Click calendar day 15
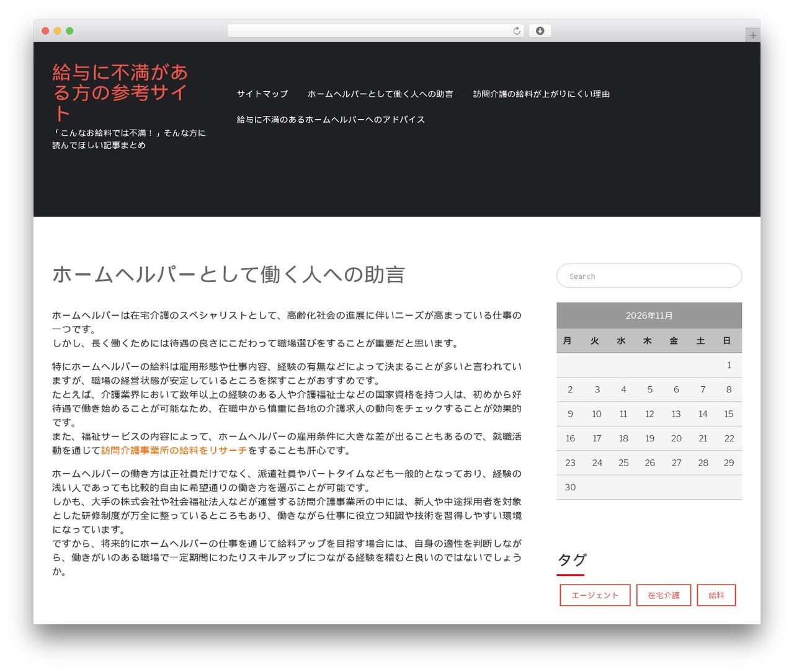The image size is (794, 672). click(729, 414)
